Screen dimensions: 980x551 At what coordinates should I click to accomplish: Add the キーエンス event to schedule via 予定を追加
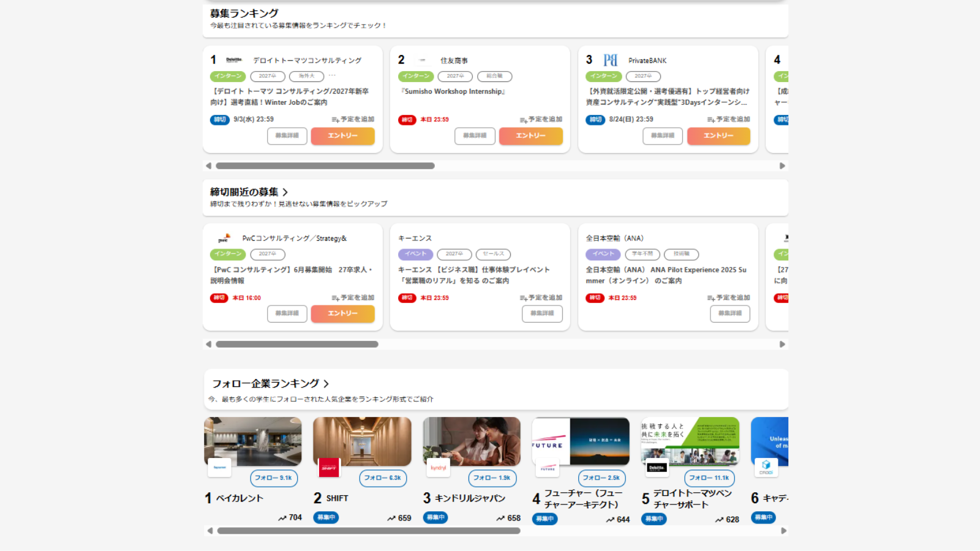click(541, 298)
